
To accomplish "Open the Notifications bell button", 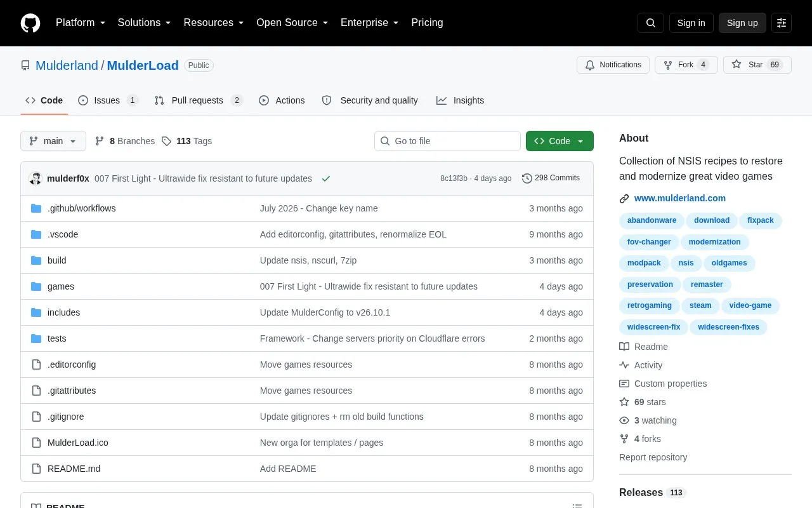I will pyautogui.click(x=613, y=65).
